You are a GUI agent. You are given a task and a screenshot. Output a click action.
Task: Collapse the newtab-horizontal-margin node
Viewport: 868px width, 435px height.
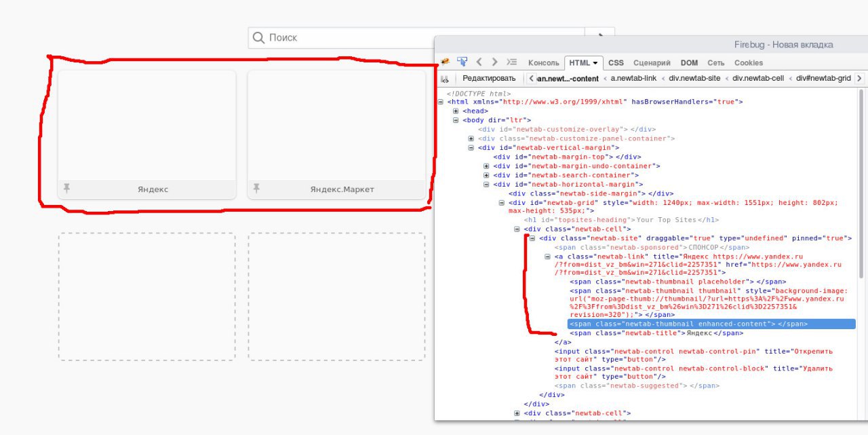click(486, 184)
